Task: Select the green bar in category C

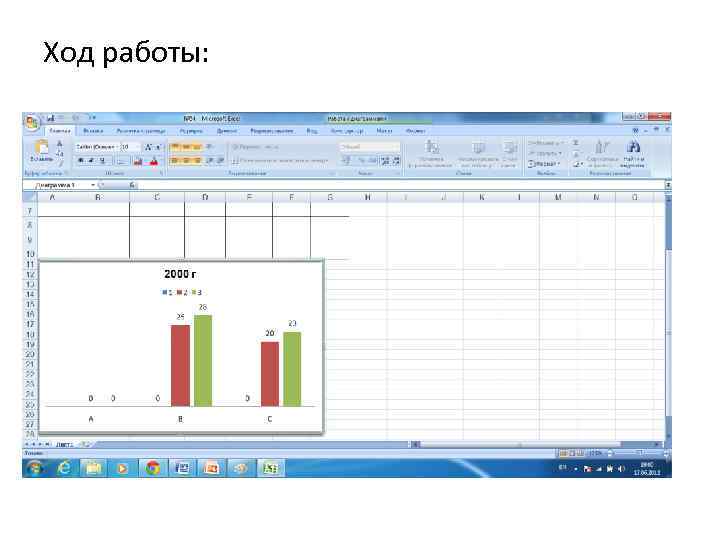Action: click(x=292, y=369)
